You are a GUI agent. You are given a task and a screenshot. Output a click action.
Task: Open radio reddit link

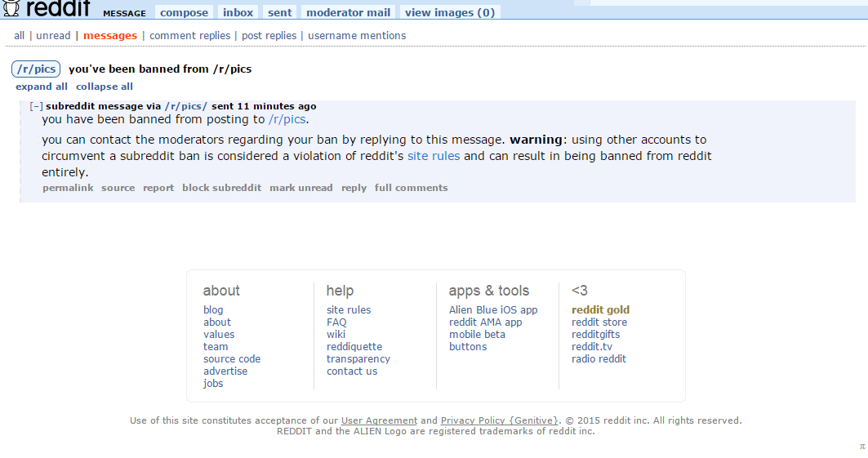(599, 358)
